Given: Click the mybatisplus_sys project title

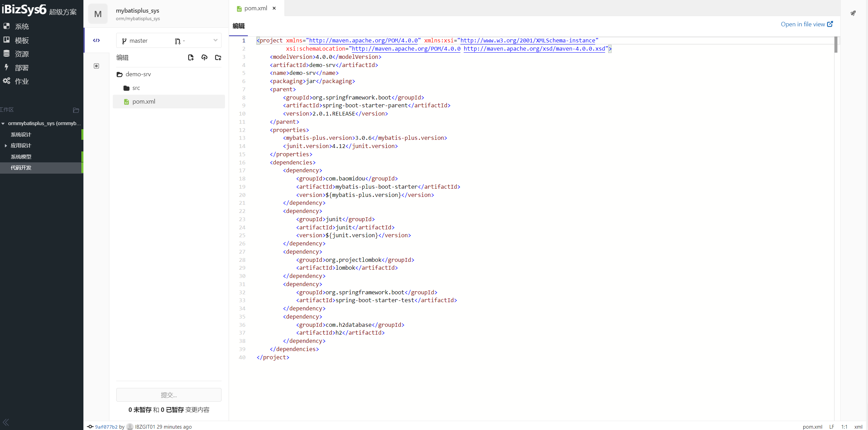Looking at the screenshot, I should click(x=137, y=11).
